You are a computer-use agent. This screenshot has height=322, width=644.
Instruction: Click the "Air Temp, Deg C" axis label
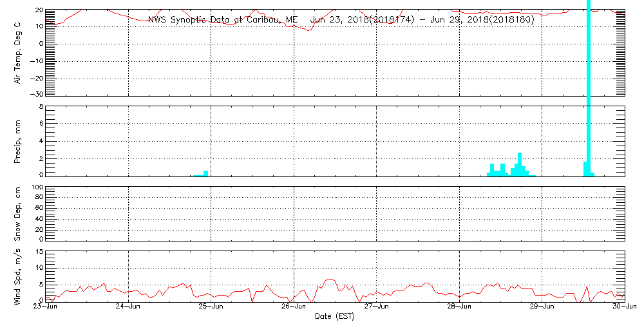[x=18, y=53]
